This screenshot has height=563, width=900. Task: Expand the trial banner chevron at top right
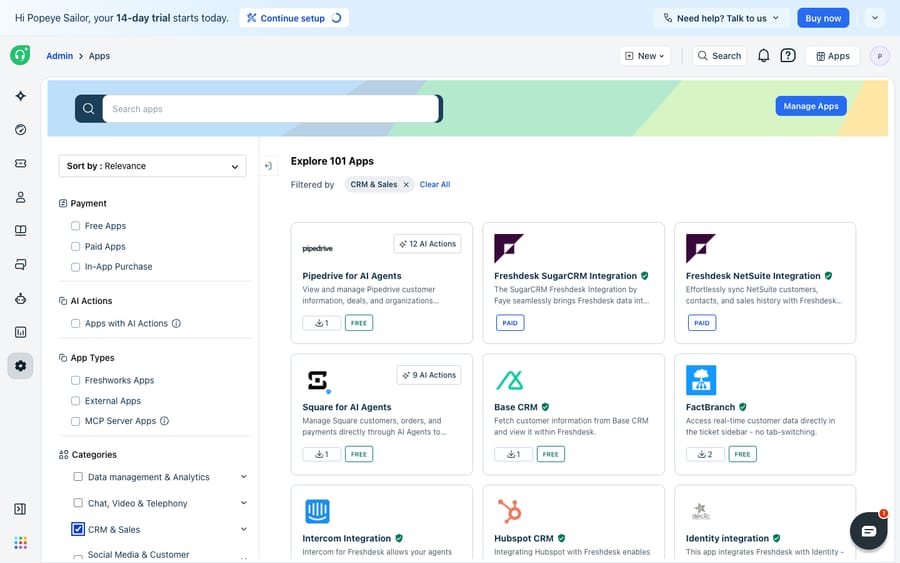[875, 18]
